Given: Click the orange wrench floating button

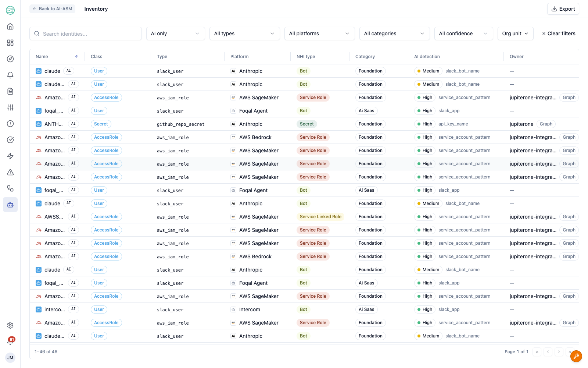Looking at the screenshot, I should click(576, 356).
